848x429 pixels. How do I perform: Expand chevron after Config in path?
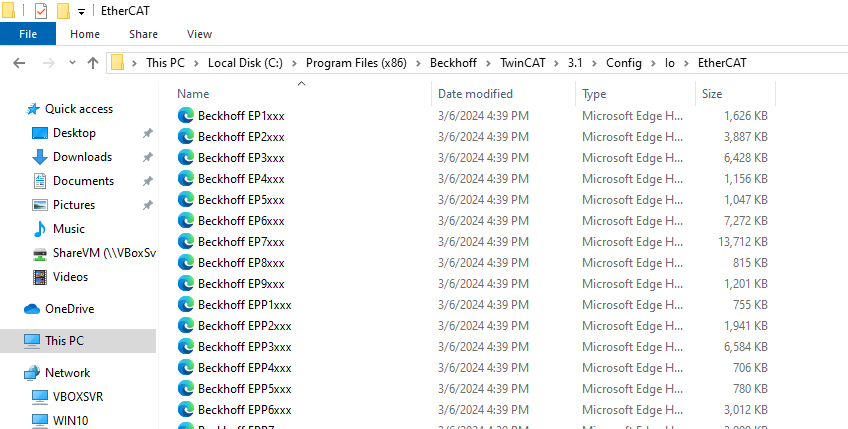click(654, 63)
